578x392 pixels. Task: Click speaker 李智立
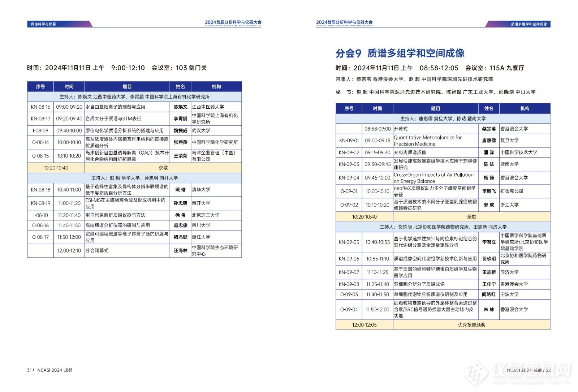(489, 242)
